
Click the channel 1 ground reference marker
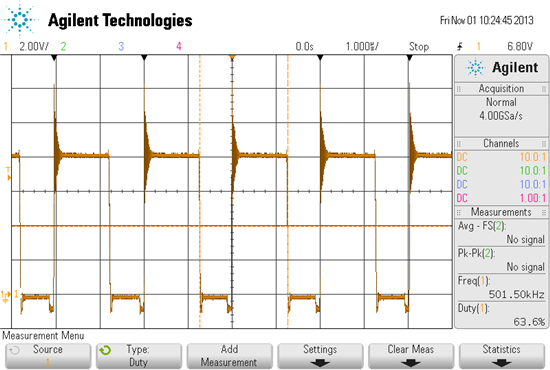pos(6,296)
